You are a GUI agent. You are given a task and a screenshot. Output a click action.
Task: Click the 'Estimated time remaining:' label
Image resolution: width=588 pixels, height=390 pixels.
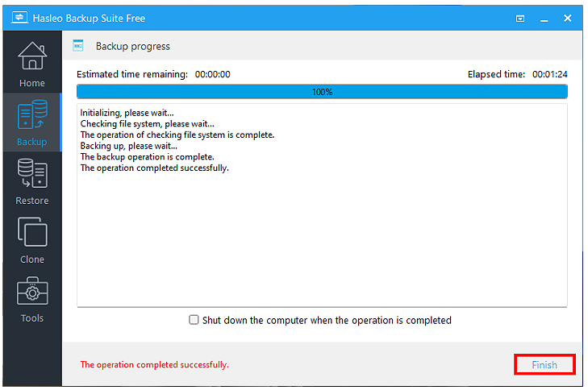[x=132, y=74]
